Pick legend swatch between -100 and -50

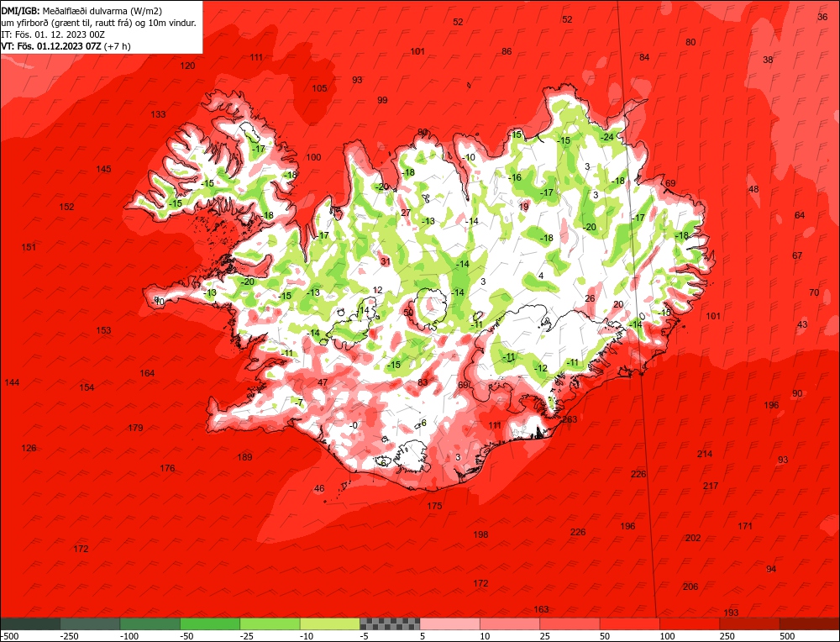point(150,624)
